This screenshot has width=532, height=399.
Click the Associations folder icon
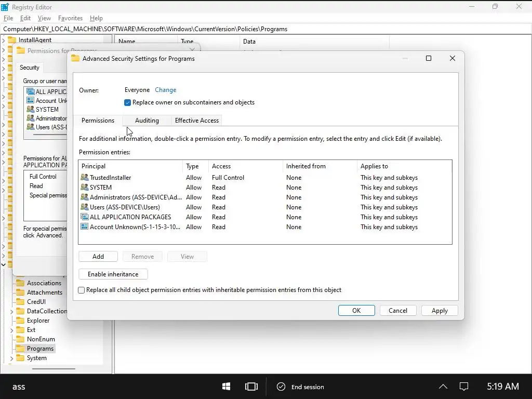pos(20,283)
